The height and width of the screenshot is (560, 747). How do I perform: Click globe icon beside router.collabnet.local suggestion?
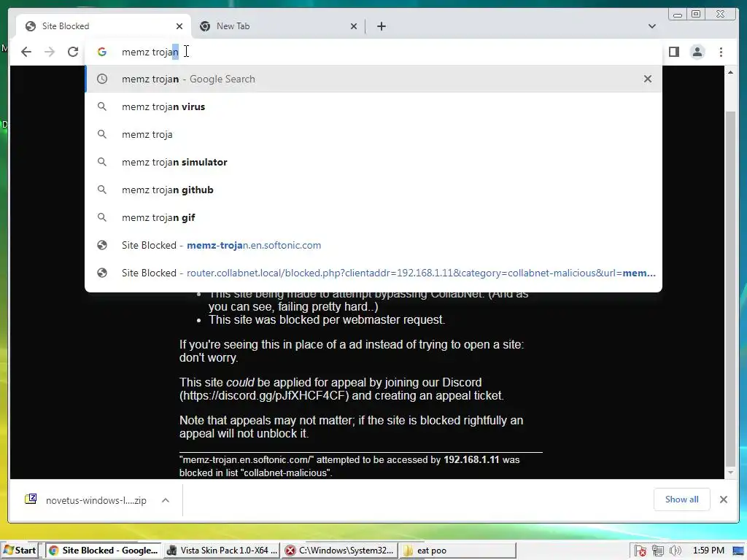tap(102, 273)
